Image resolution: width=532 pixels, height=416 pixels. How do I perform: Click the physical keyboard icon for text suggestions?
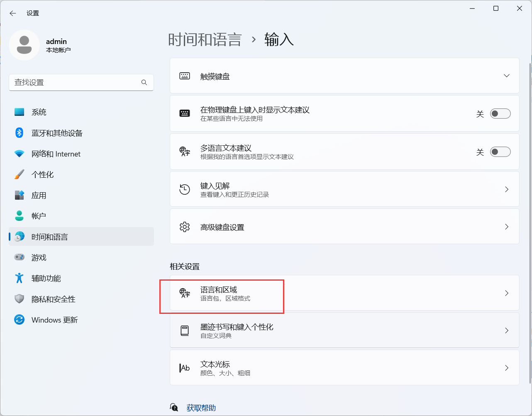click(185, 113)
